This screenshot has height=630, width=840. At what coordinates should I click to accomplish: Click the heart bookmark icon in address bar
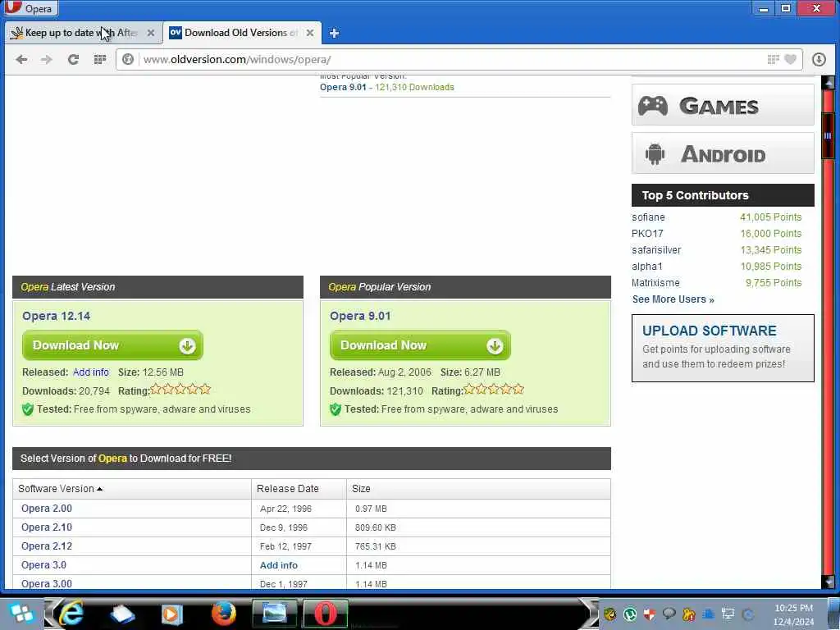pos(790,59)
